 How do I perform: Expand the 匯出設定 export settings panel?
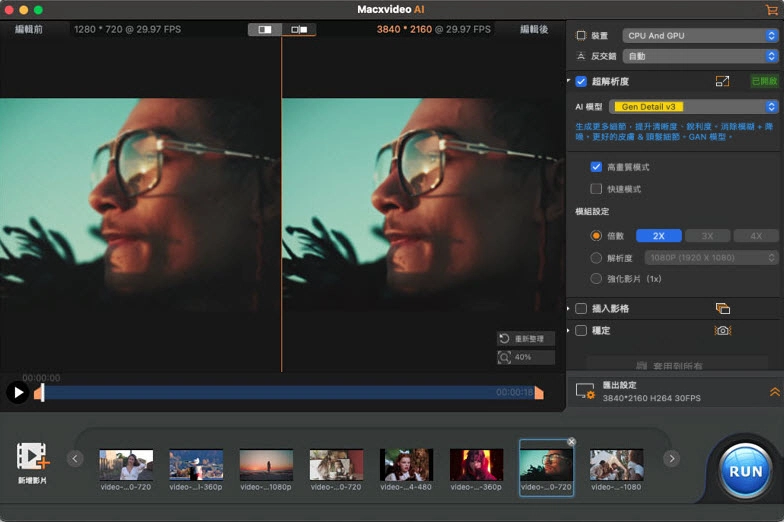tap(773, 392)
